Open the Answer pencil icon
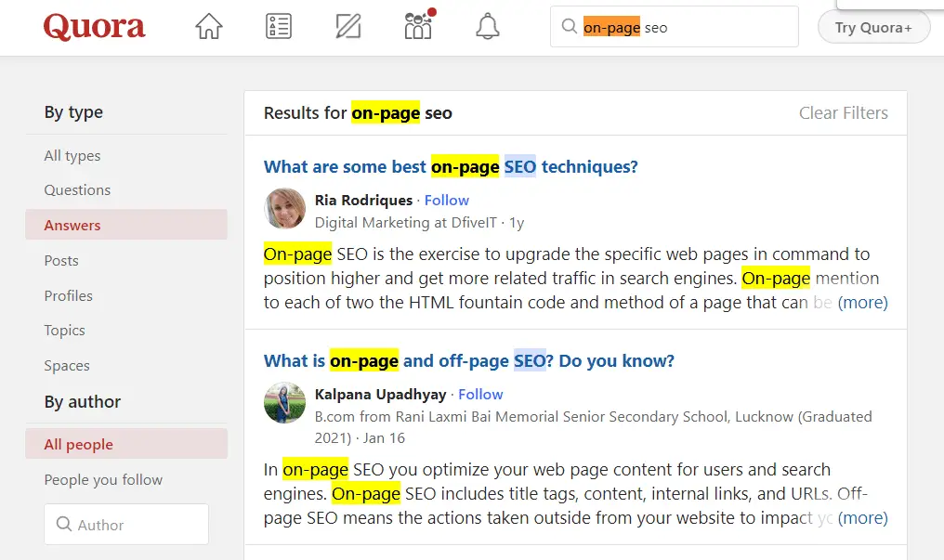 (348, 26)
